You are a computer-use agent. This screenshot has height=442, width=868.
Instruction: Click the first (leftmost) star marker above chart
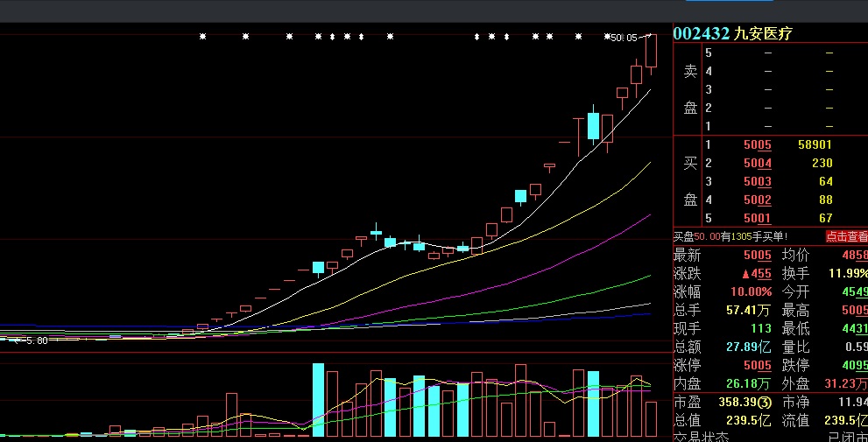[x=202, y=37]
